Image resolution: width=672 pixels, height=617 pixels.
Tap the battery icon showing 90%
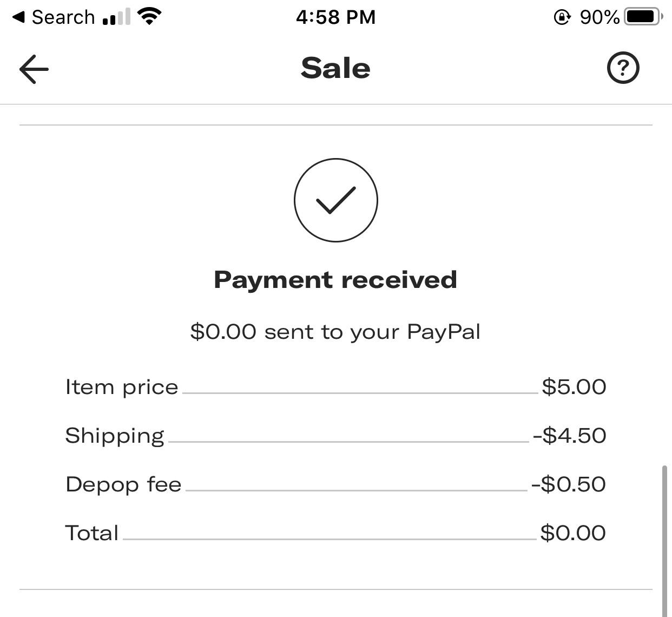tap(643, 16)
